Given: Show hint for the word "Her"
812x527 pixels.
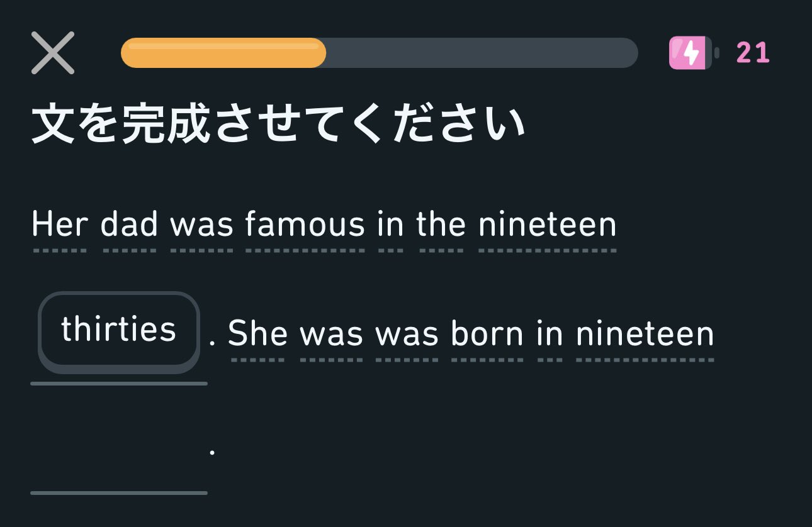Looking at the screenshot, I should pyautogui.click(x=59, y=225).
